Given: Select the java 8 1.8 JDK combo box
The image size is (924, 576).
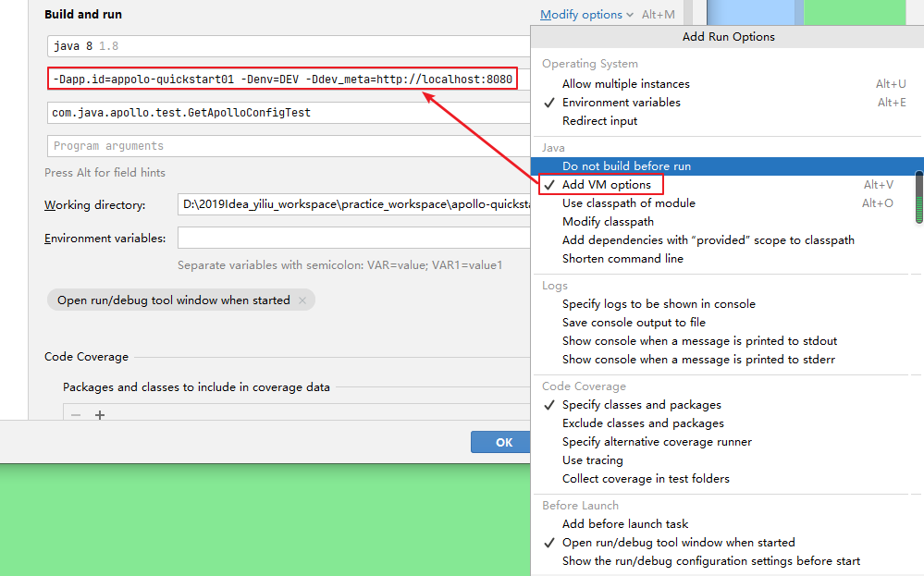Looking at the screenshot, I should 289,46.
